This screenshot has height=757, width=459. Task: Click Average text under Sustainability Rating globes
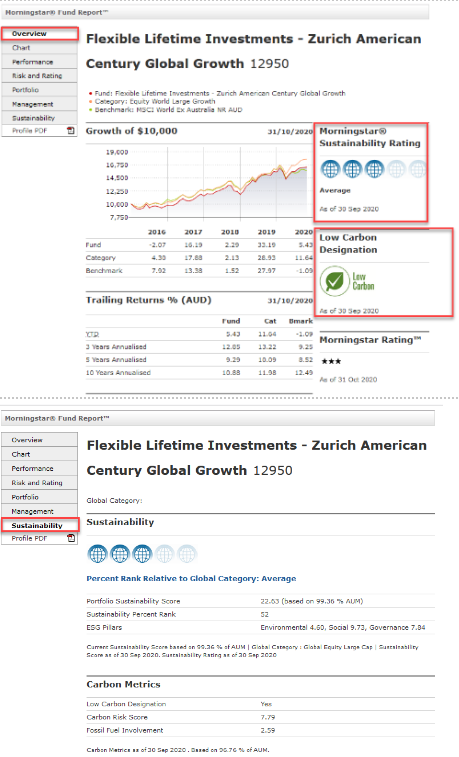click(x=335, y=191)
